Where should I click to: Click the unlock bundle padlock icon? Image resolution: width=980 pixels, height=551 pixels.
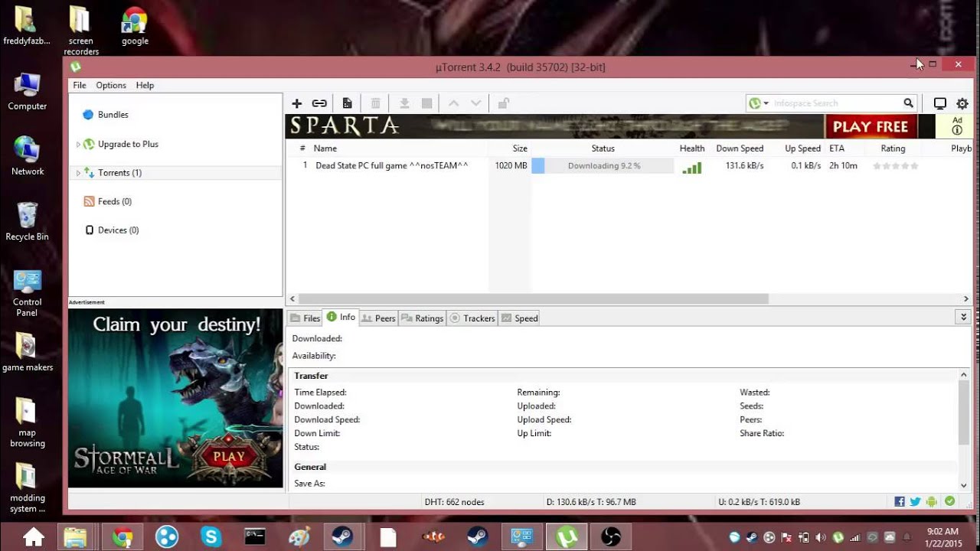pyautogui.click(x=503, y=103)
